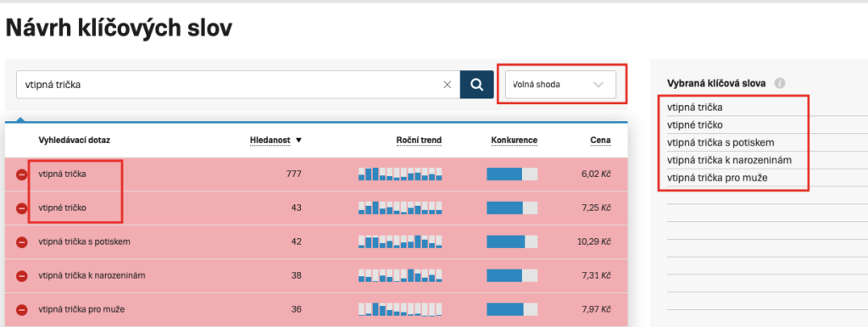This screenshot has width=868, height=327.
Task: Remove 'vtipná trička s potiskem' via minus icon
Action: (x=21, y=242)
